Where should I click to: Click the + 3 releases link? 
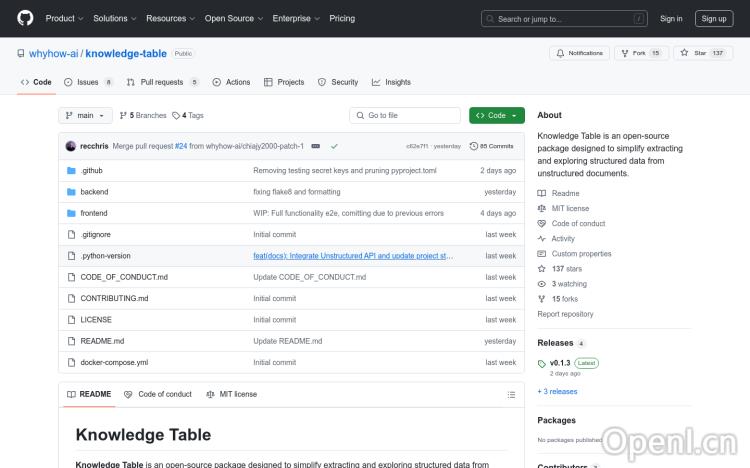(x=557, y=391)
